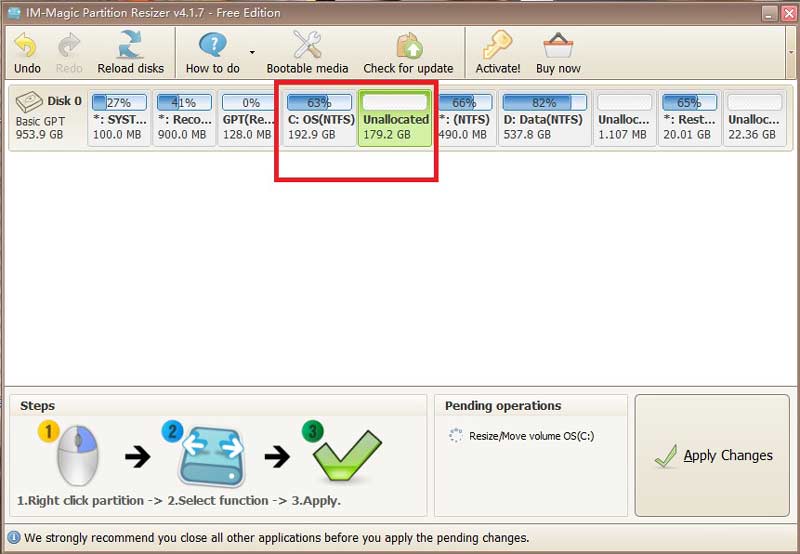This screenshot has width=800, height=554.
Task: Open the How to do help icon
Action: 213,44
